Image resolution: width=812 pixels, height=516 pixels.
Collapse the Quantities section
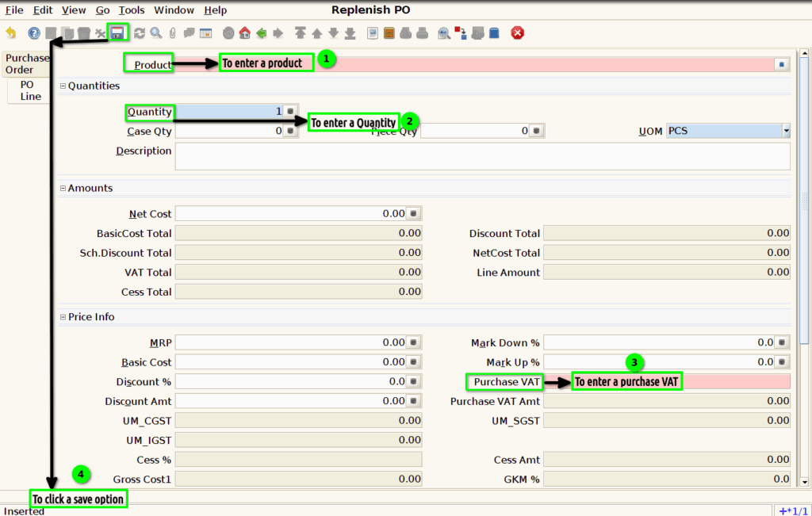63,86
